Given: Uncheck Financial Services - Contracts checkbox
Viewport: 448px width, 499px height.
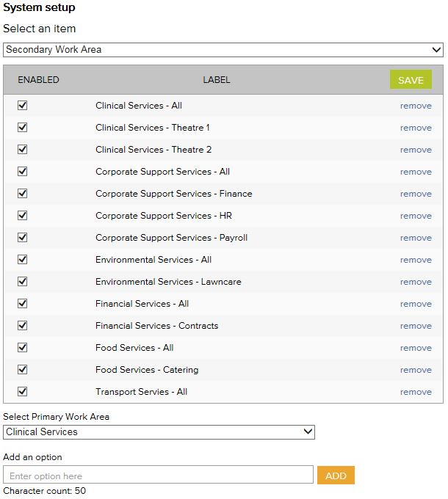Looking at the screenshot, I should click(x=22, y=326).
